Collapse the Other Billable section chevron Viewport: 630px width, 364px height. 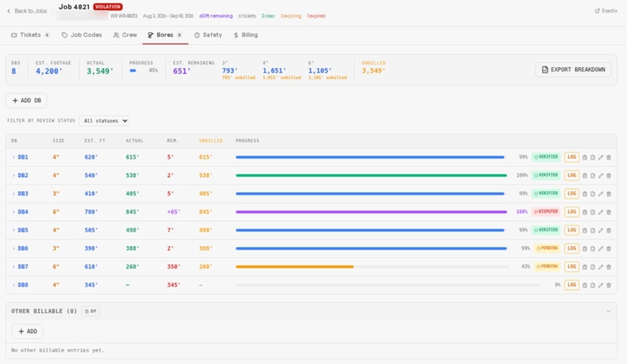tap(608, 311)
